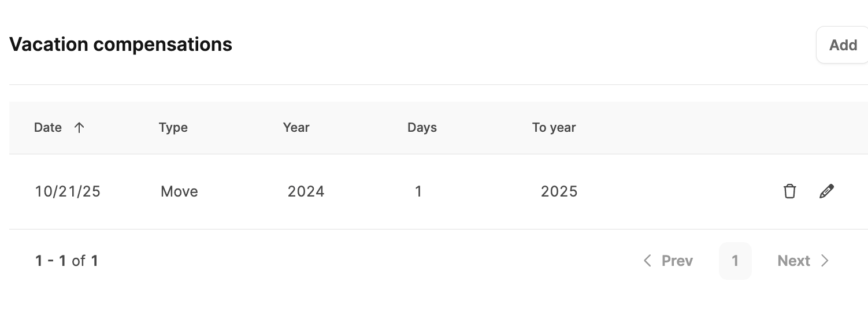868x311 pixels.
Task: Sort table by To year column header
Action: (x=554, y=128)
